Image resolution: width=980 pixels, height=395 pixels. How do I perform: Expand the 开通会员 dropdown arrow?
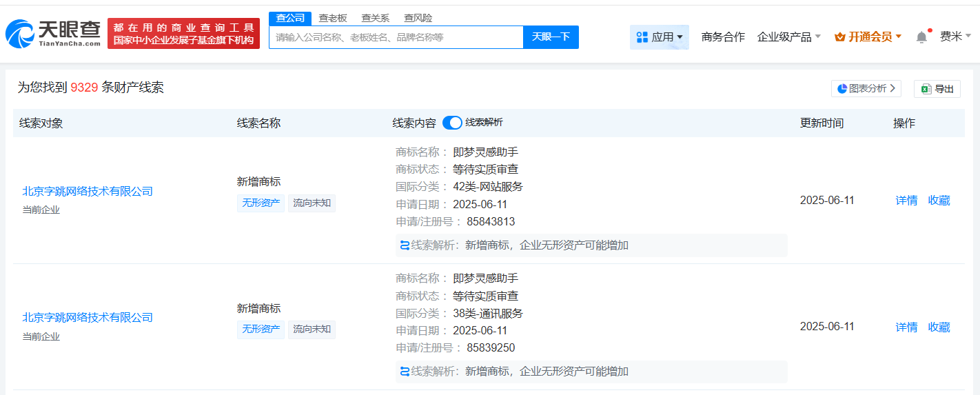(899, 37)
